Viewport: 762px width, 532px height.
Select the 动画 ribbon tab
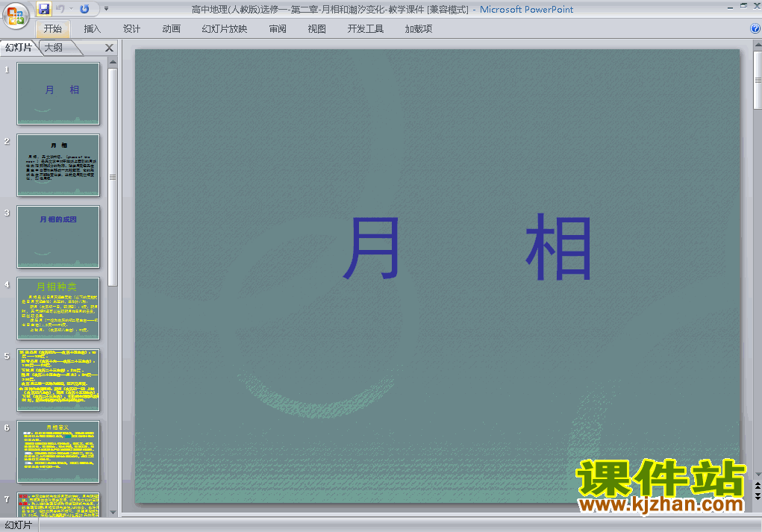tap(172, 29)
